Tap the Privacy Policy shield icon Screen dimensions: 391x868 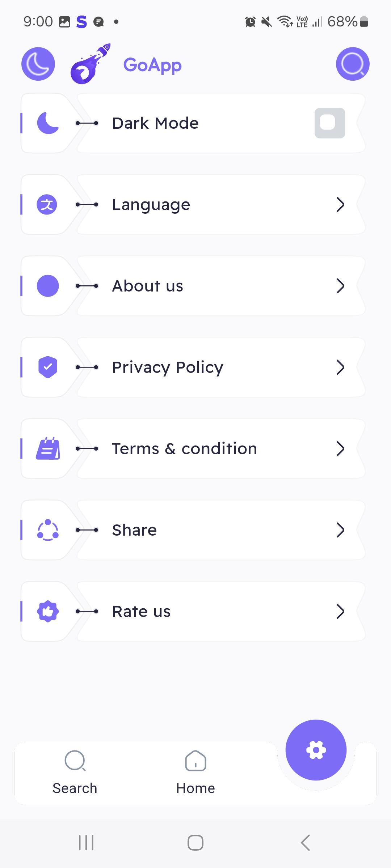[x=48, y=367]
